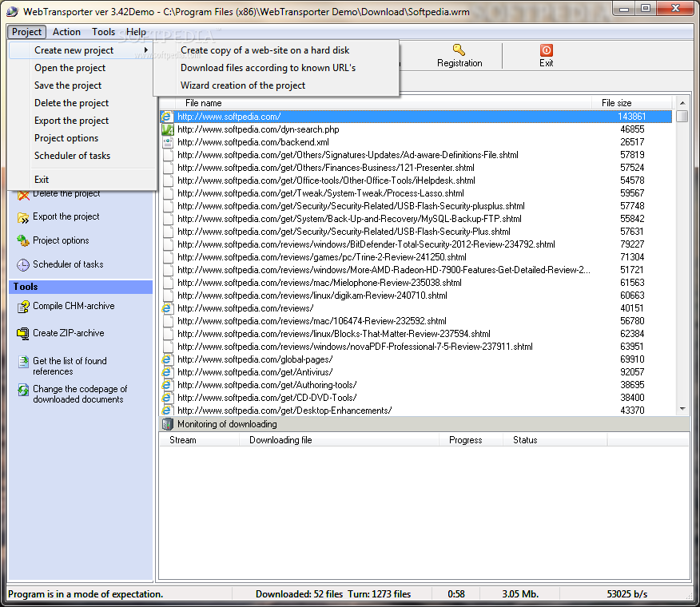Viewport: 700px width, 607px height.
Task: Click the WebTransporter title bar app icon
Action: point(12,12)
